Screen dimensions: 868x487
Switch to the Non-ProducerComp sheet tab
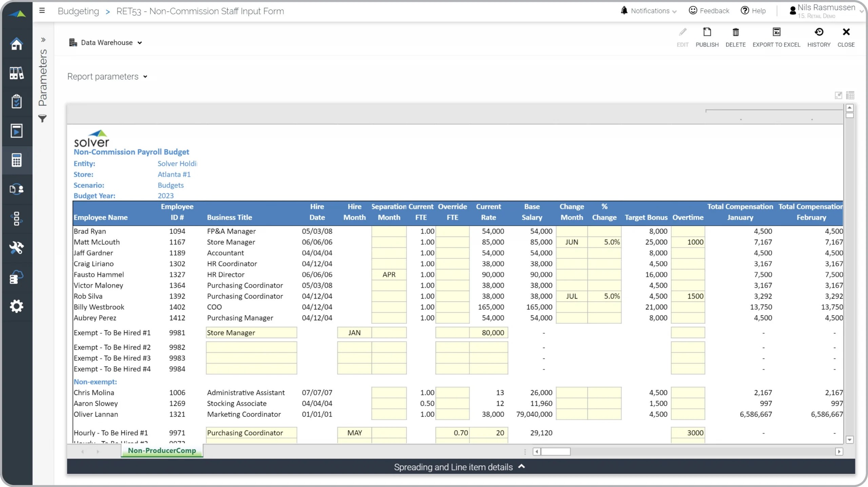162,451
